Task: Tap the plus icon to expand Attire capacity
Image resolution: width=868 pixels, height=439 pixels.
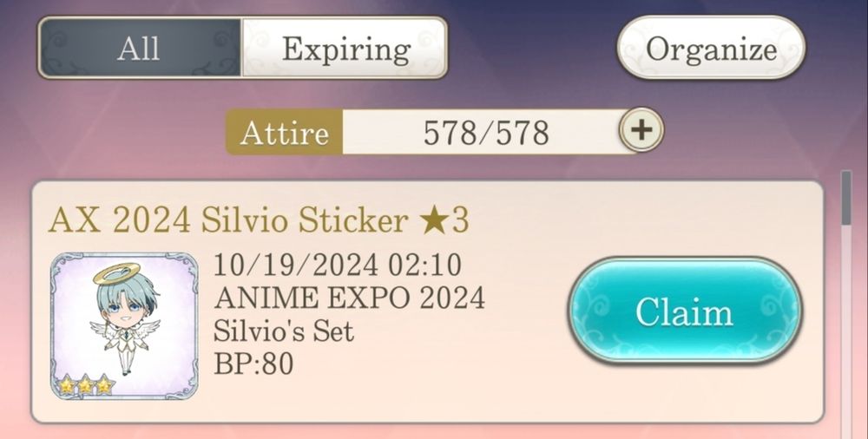Action: pos(641,130)
